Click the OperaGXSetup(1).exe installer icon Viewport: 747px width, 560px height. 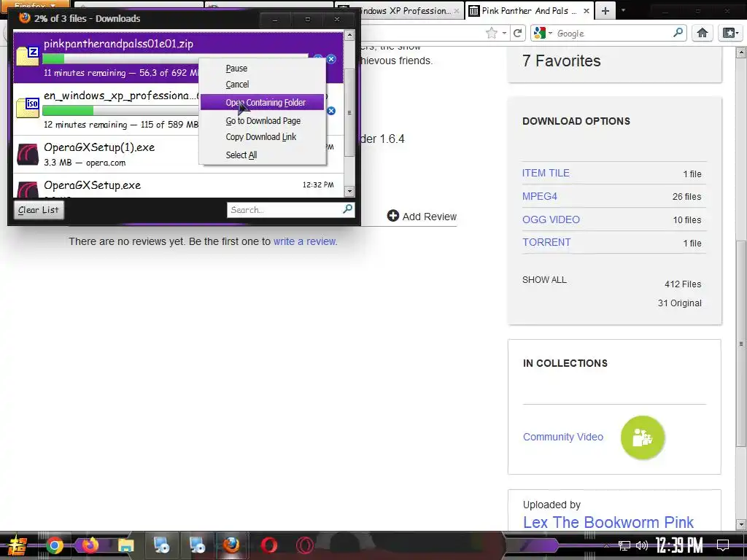point(28,155)
